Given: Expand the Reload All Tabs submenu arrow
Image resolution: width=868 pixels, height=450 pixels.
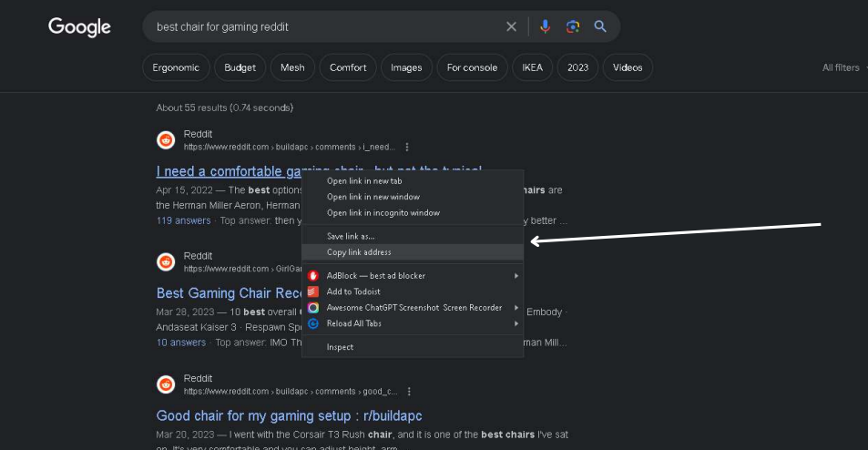Looking at the screenshot, I should 516,323.
